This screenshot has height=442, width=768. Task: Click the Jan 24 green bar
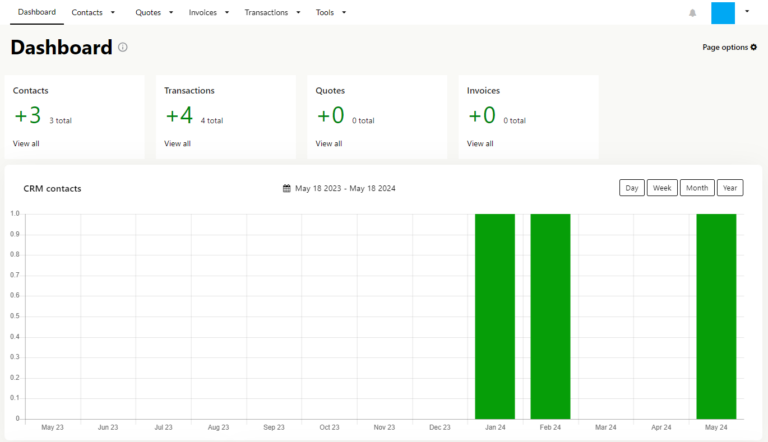coord(494,316)
